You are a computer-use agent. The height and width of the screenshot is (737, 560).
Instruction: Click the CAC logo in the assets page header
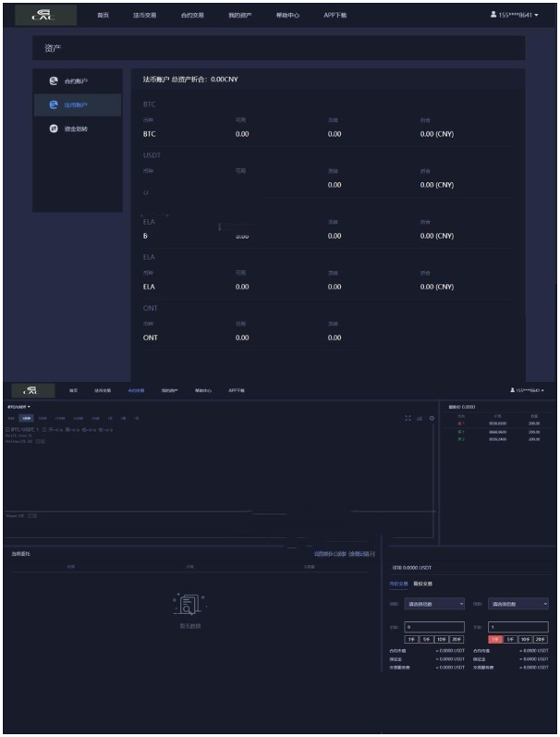[43, 15]
